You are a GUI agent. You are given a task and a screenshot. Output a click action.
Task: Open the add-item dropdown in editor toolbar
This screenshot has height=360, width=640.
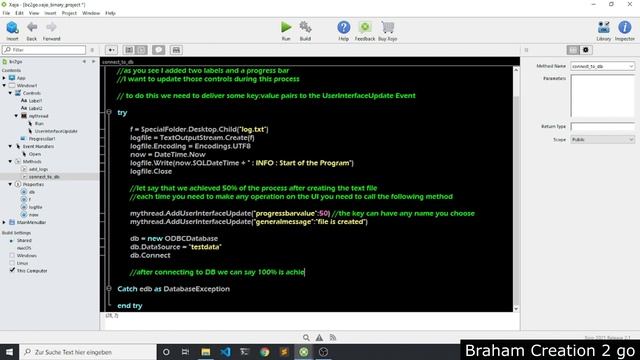click(111, 50)
